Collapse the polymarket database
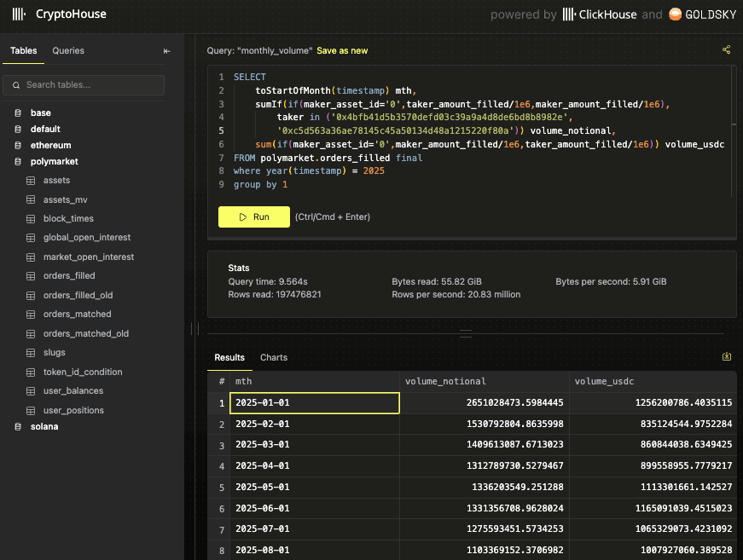This screenshot has height=560, width=743. (x=54, y=161)
